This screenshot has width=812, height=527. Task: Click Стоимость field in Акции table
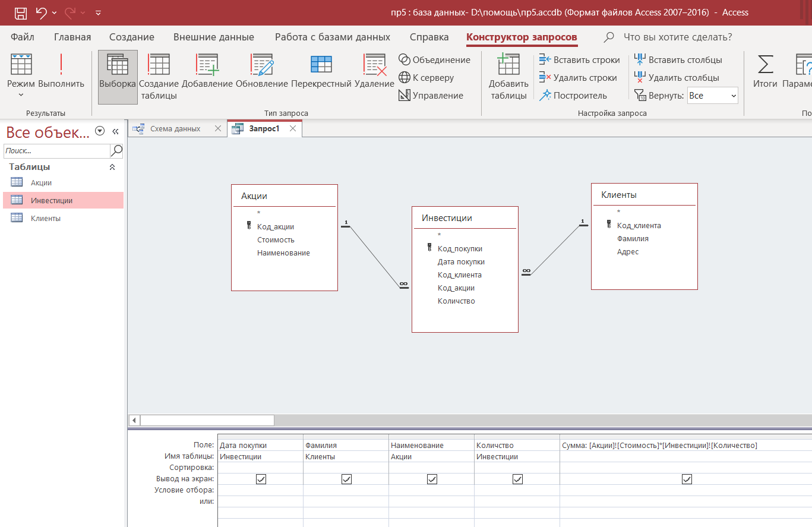coord(276,240)
